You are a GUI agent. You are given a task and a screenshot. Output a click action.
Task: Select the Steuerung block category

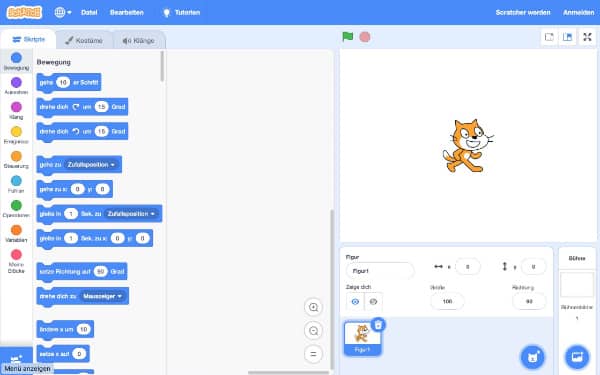pos(16,160)
